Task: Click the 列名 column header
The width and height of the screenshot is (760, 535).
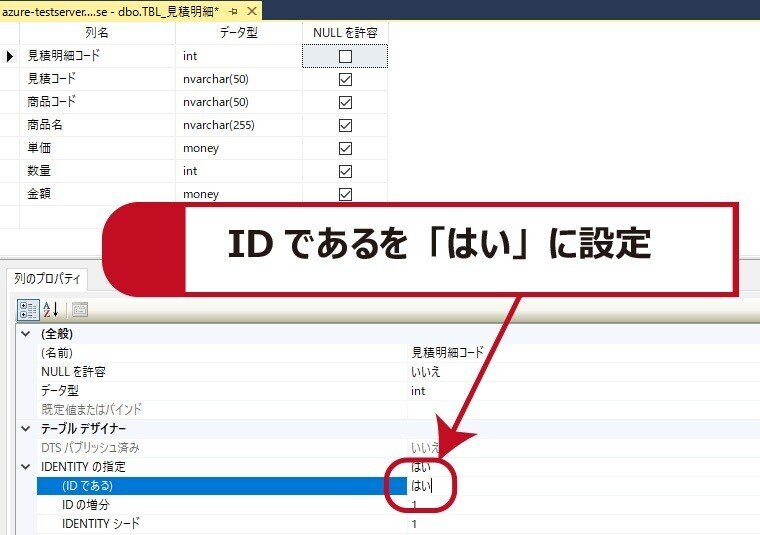Action: click(97, 32)
